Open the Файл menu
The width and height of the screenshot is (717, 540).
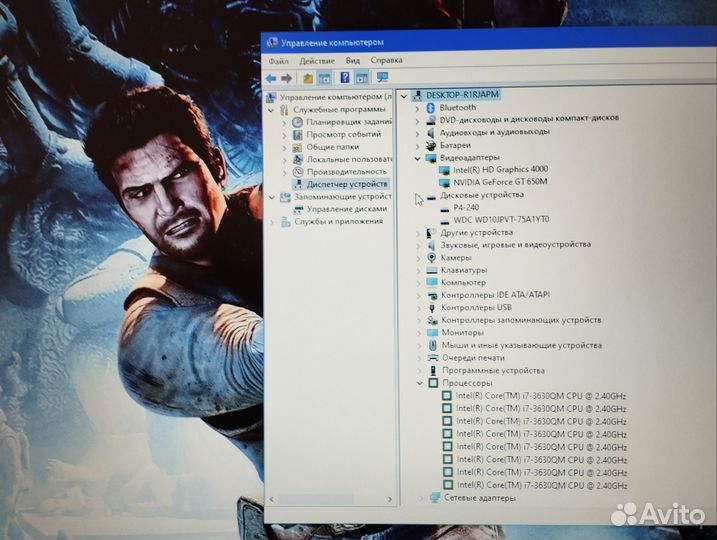(x=278, y=61)
